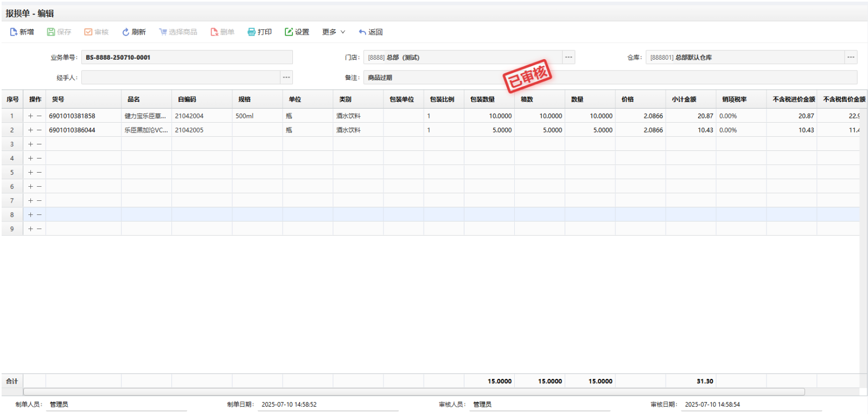The height and width of the screenshot is (418, 868).
Task: Click the 包装数量 column header
Action: point(489,99)
